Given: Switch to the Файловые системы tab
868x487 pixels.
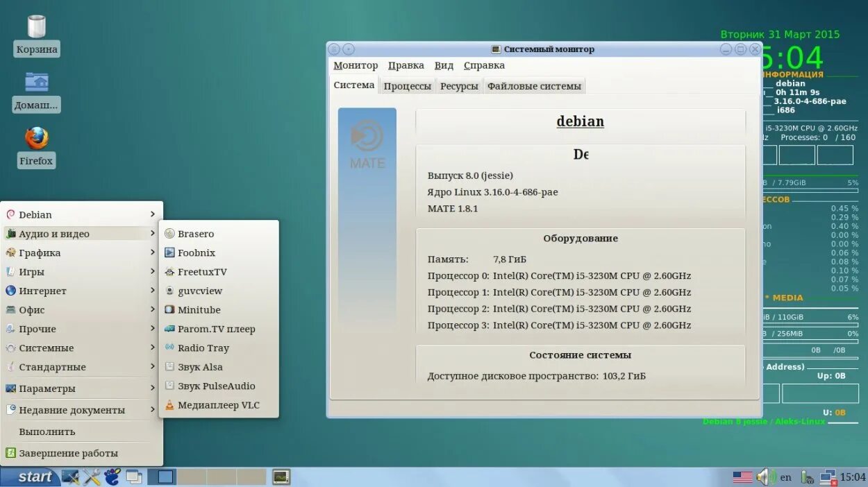Looking at the screenshot, I should (534, 86).
